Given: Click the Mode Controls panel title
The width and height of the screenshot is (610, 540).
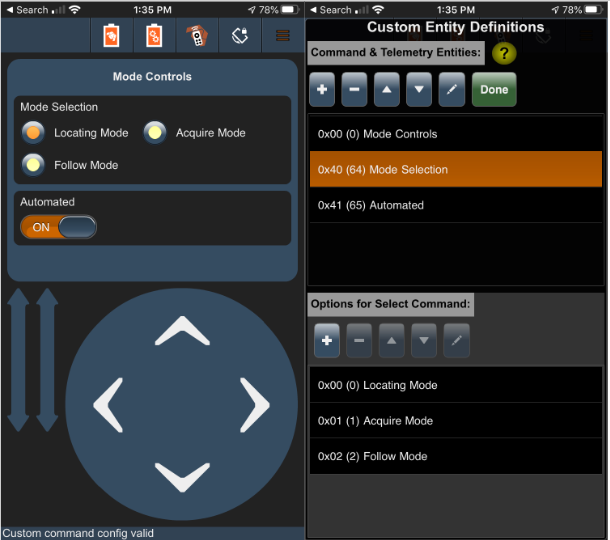Looking at the screenshot, I should [152, 76].
